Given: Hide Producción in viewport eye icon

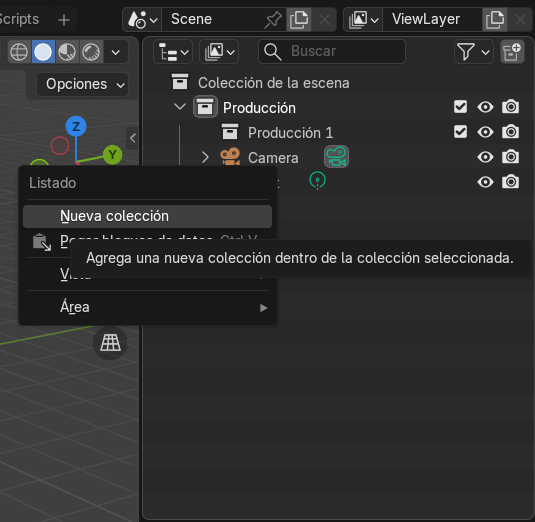Looking at the screenshot, I should pyautogui.click(x=485, y=107).
